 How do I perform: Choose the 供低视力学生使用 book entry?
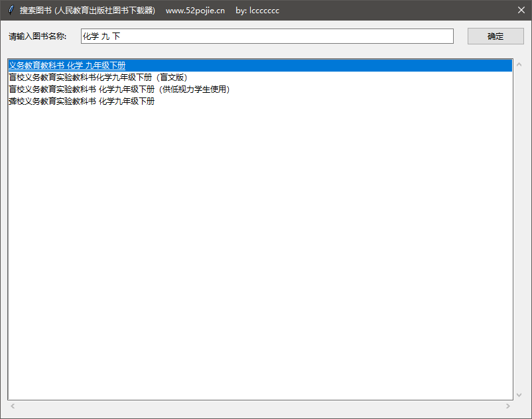(119, 90)
